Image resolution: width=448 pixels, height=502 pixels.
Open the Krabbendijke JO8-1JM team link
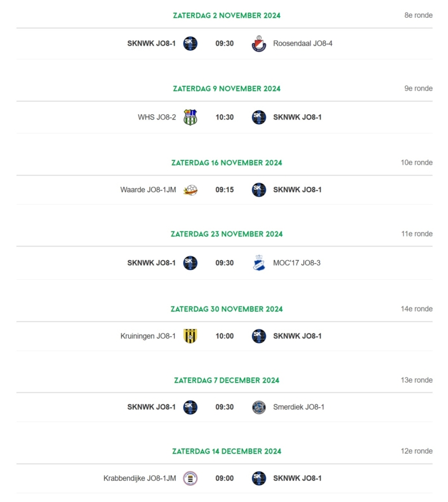140,478
